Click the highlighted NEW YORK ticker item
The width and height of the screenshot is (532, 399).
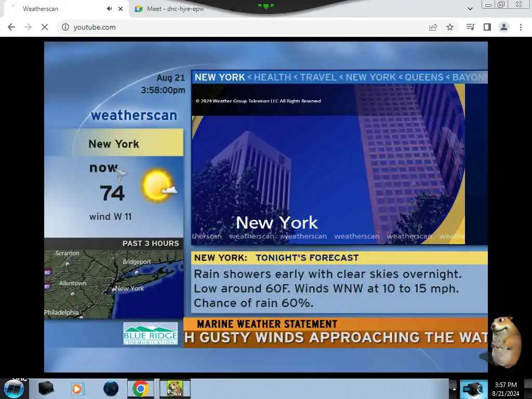pos(220,77)
